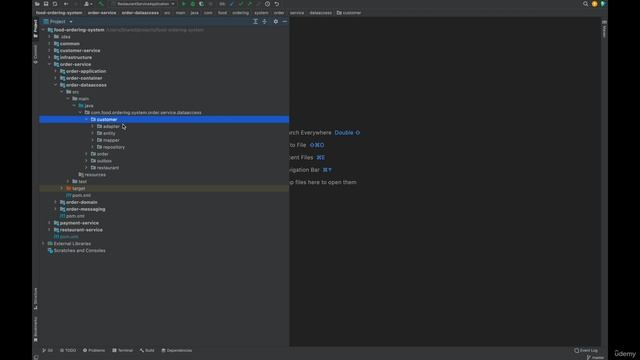This screenshot has height=360, width=640.
Task: Open the Bookmarks side tab
Action: pyautogui.click(x=36, y=329)
